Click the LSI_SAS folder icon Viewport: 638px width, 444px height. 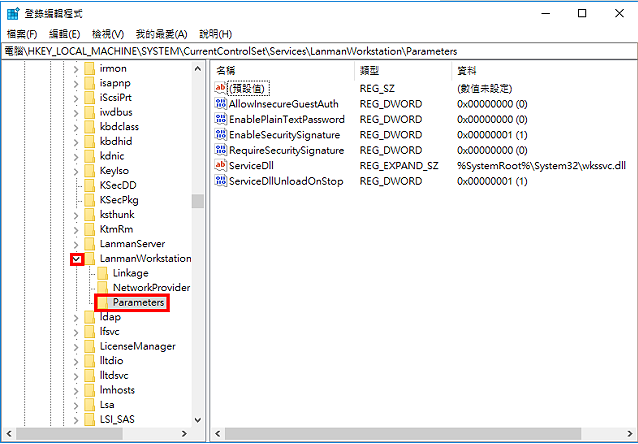click(x=90, y=420)
